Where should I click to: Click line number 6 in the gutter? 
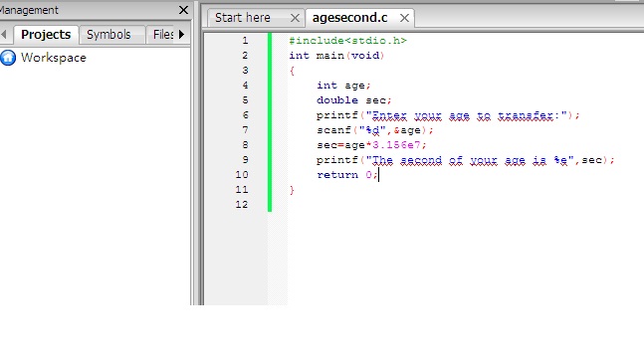245,115
